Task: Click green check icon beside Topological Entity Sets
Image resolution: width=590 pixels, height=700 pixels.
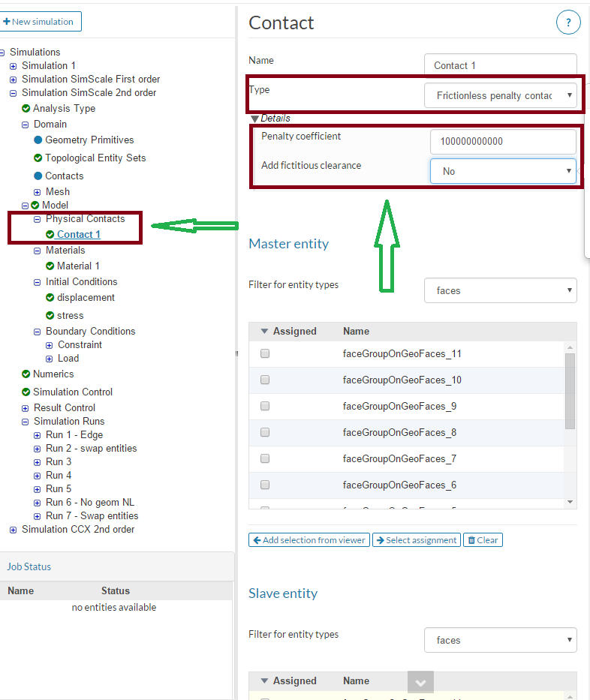Action: click(x=38, y=158)
